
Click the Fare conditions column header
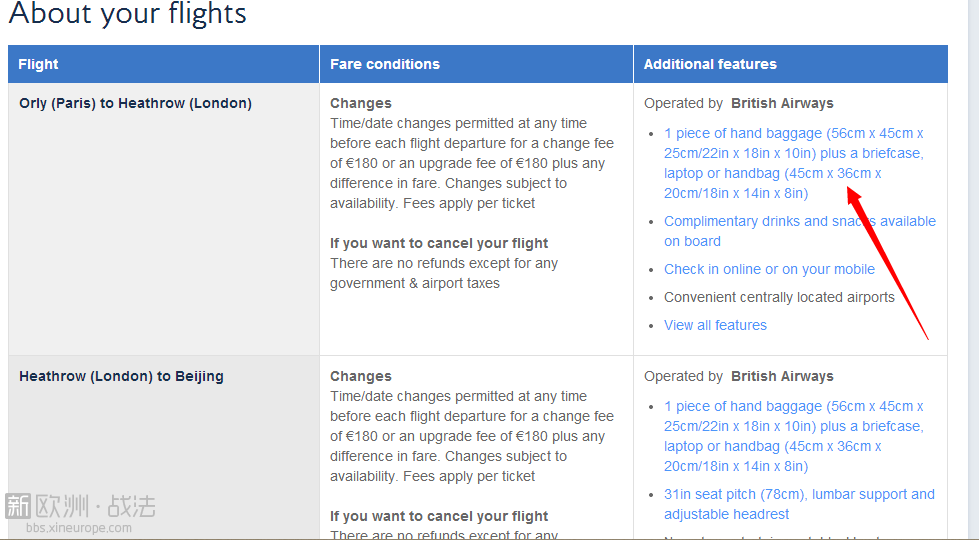385,64
